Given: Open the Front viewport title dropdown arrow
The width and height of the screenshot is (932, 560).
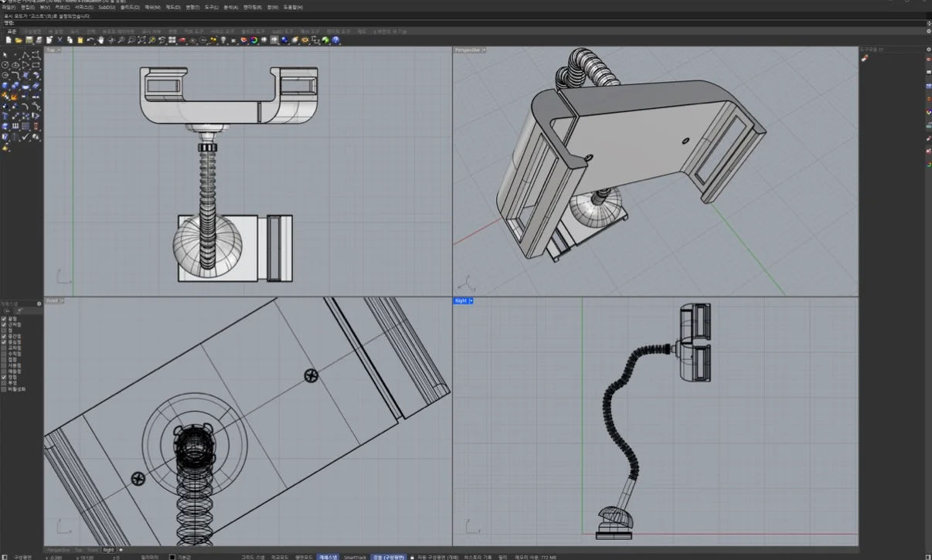Looking at the screenshot, I should coord(60,300).
